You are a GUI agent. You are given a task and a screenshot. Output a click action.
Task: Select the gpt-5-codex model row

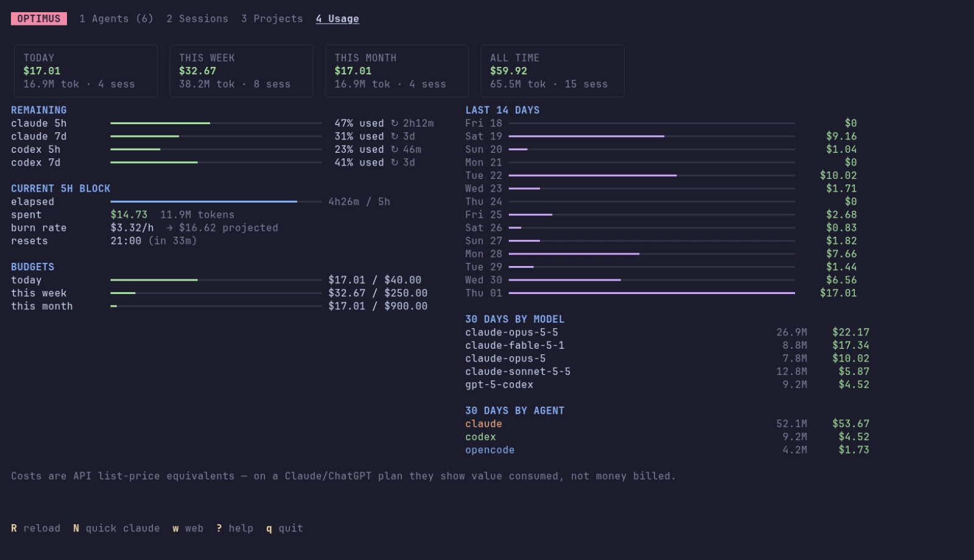point(667,385)
